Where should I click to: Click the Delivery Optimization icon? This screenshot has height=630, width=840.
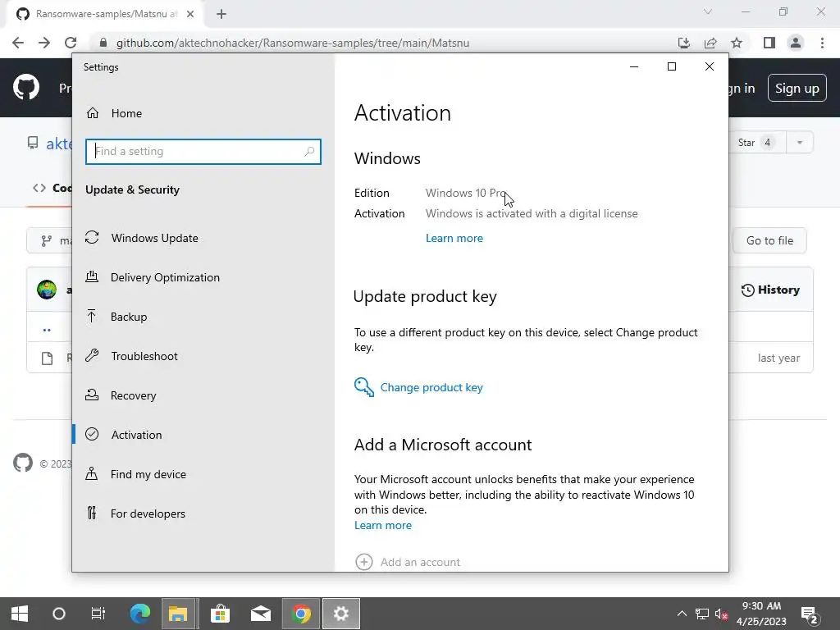pyautogui.click(x=92, y=277)
